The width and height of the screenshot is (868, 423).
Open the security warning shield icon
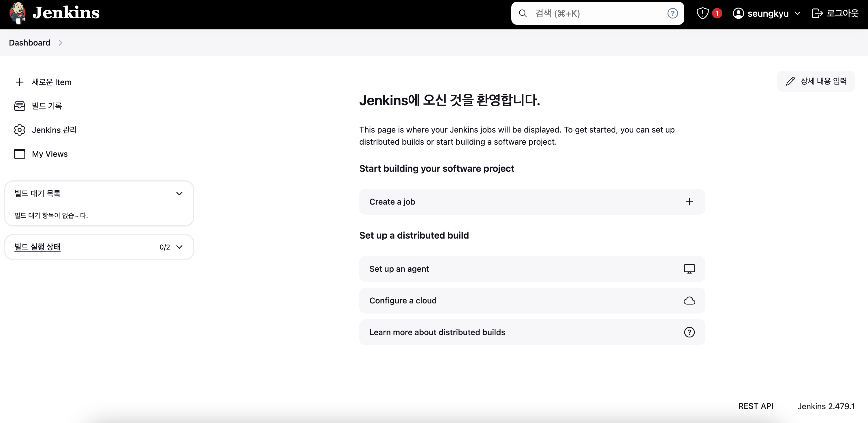(x=702, y=14)
